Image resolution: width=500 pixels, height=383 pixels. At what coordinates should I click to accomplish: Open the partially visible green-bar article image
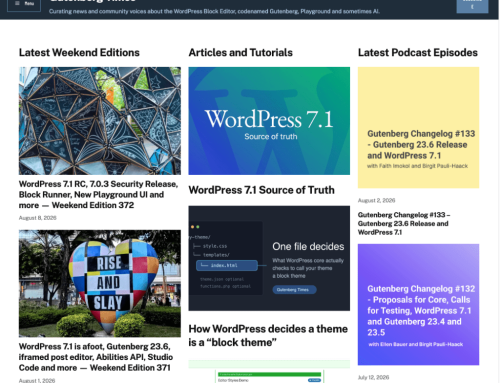tap(269, 371)
